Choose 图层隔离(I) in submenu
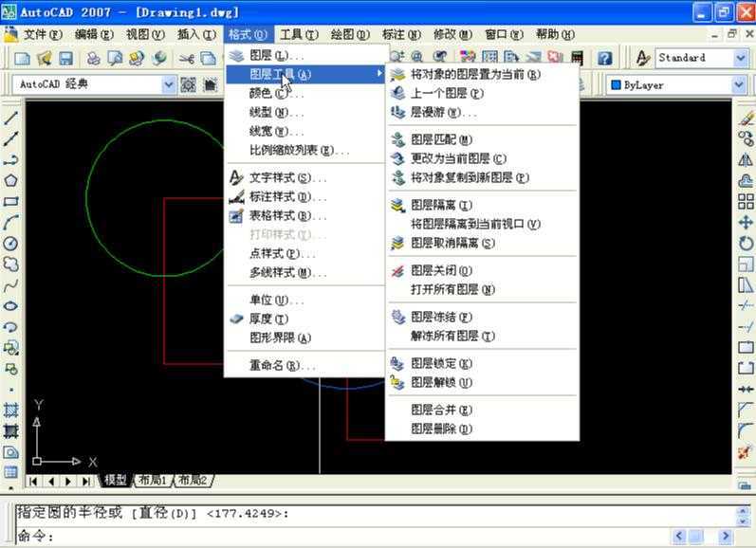The image size is (756, 548). [x=483, y=206]
